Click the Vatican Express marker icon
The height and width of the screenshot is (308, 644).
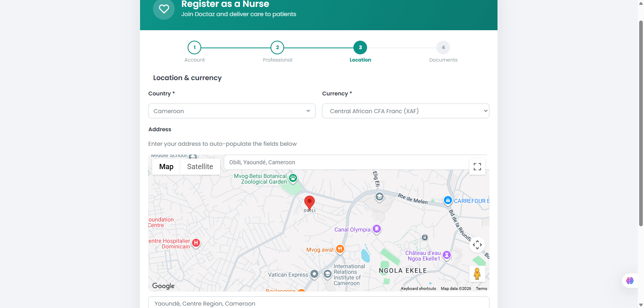(x=314, y=274)
